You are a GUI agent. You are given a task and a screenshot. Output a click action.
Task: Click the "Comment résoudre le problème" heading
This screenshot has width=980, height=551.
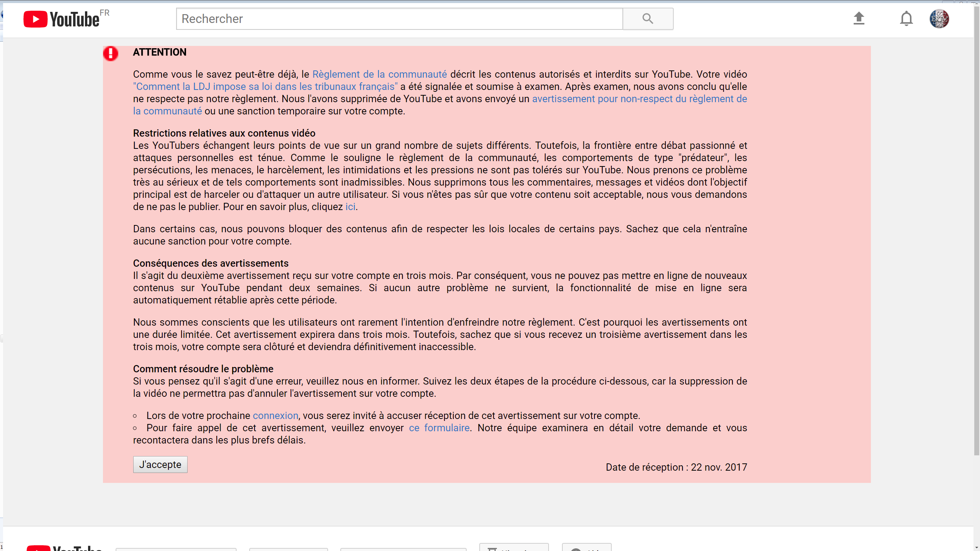[x=203, y=369]
